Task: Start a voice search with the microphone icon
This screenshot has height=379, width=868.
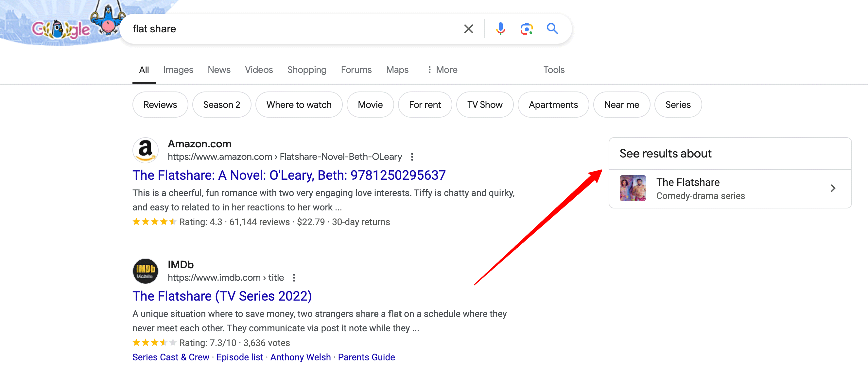Action: pyautogui.click(x=500, y=29)
